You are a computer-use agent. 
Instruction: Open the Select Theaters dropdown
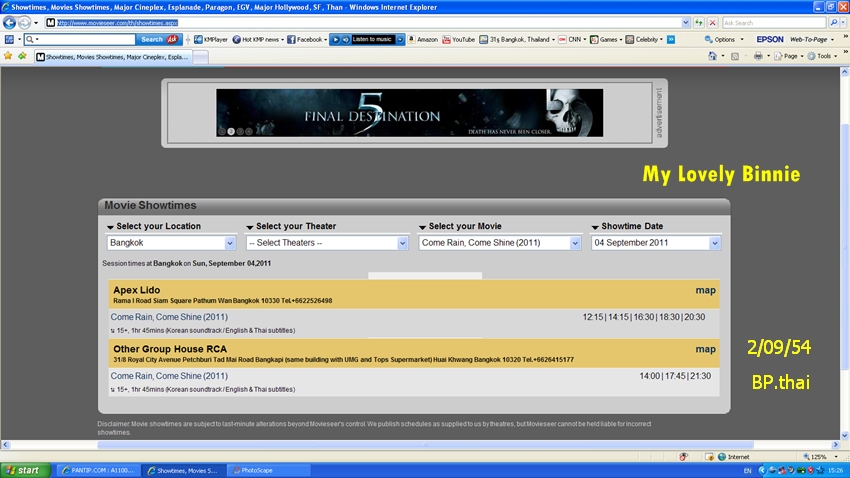tap(327, 243)
